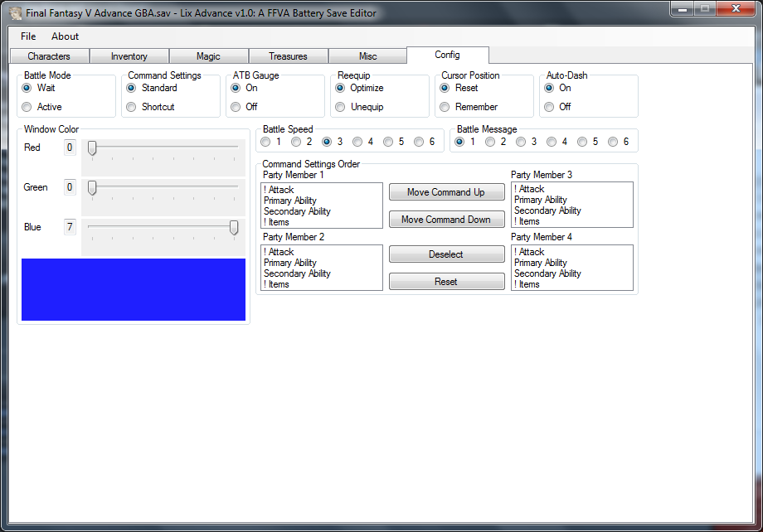Set Battle Message to 2
Screen dimensions: 763x532
[496, 142]
